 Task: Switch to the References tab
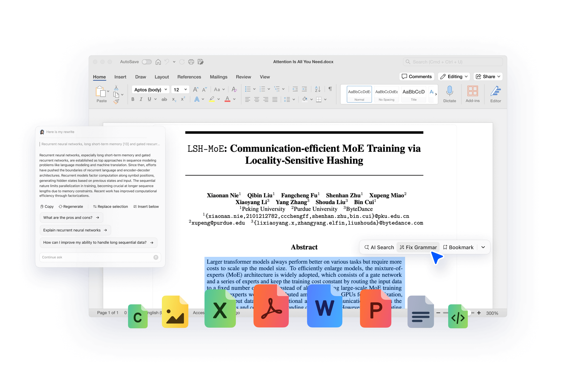[189, 77]
